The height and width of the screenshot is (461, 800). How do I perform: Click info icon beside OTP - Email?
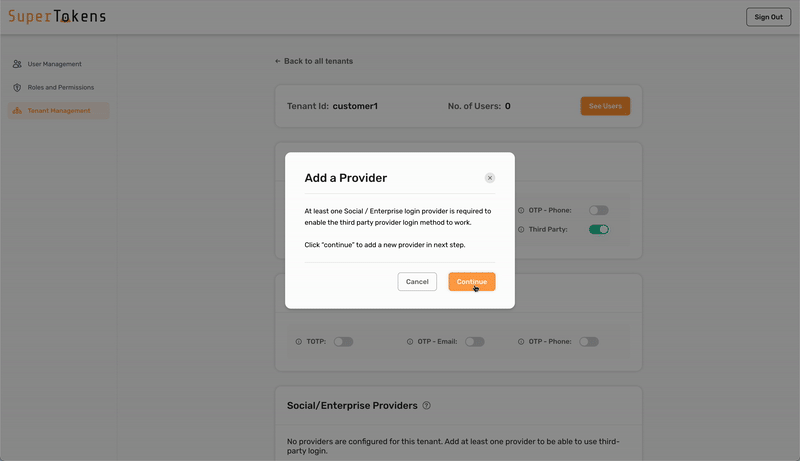(410, 342)
